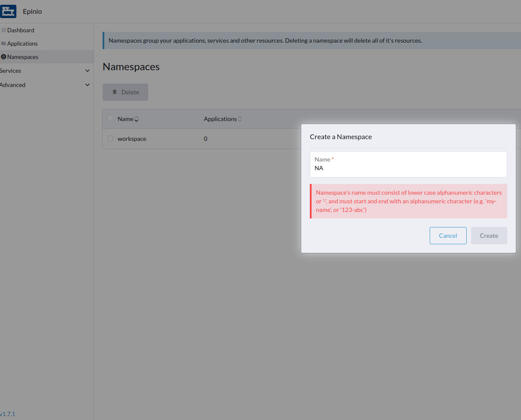The width and height of the screenshot is (521, 420).
Task: Open the v1.7.1 version link
Action: coord(7,414)
